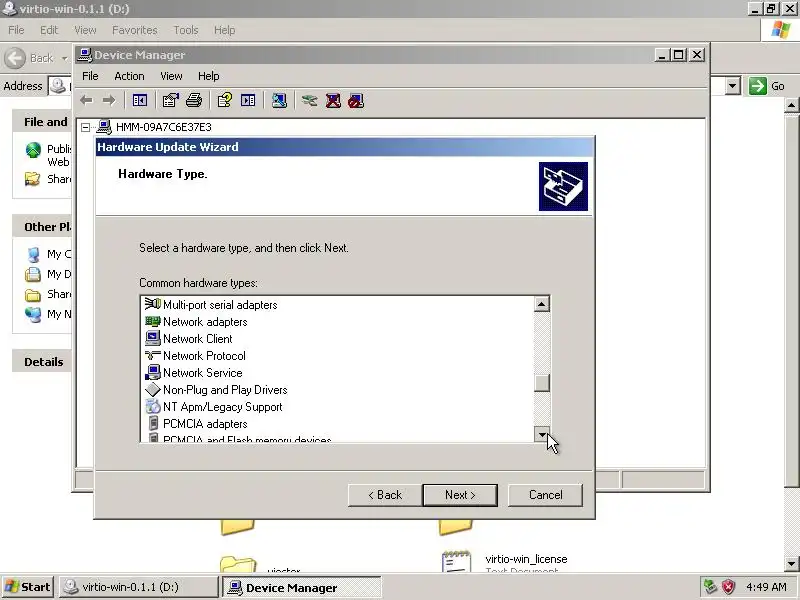Open Device Manager File menu

pos(90,76)
